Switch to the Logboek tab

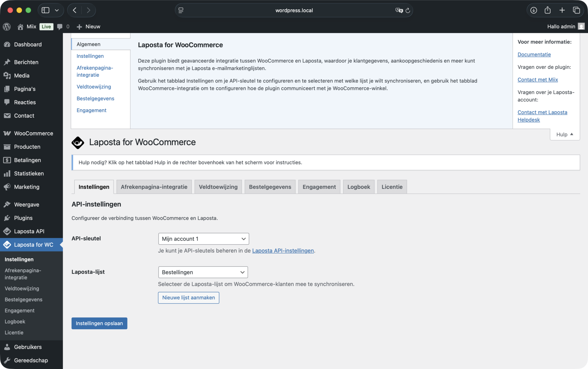click(358, 187)
